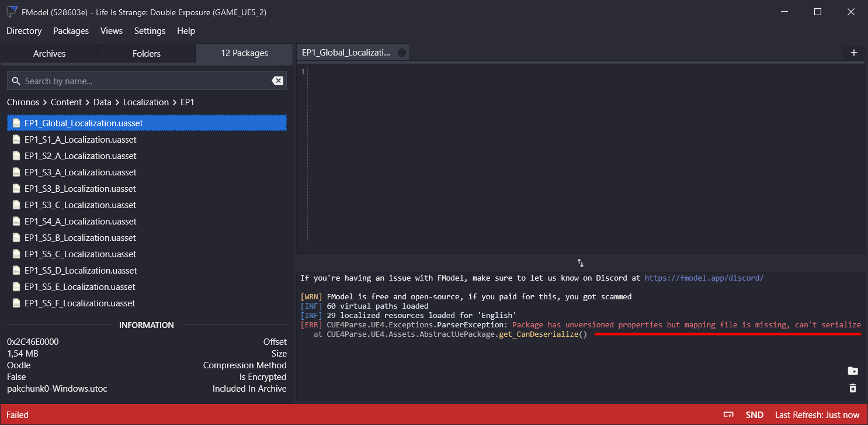The height and width of the screenshot is (425, 868).
Task: Navigate to Chronos breadcrumb
Action: pyautogui.click(x=23, y=102)
